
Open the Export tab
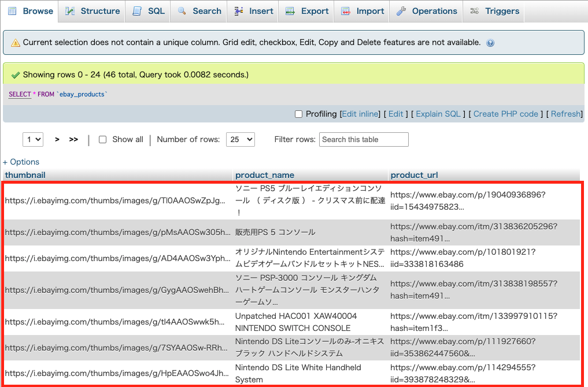[307, 11]
